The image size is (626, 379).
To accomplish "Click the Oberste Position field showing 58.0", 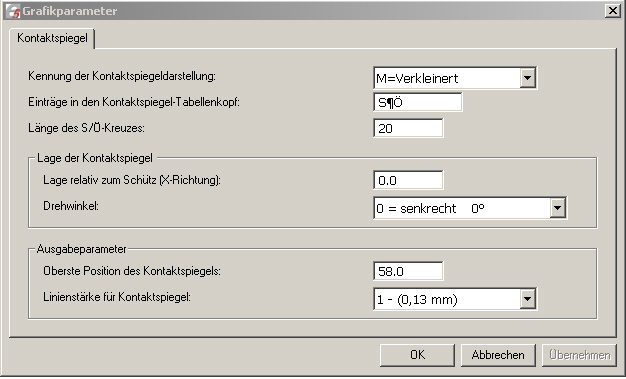I will (408, 271).
